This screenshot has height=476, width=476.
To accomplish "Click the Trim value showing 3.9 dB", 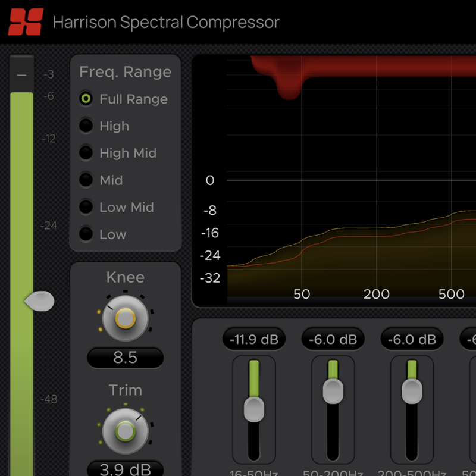I will [125, 469].
